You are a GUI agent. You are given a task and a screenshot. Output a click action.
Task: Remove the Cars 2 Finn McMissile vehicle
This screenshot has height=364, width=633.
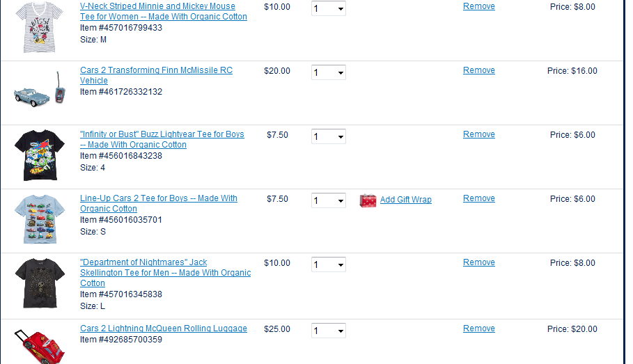click(x=479, y=70)
